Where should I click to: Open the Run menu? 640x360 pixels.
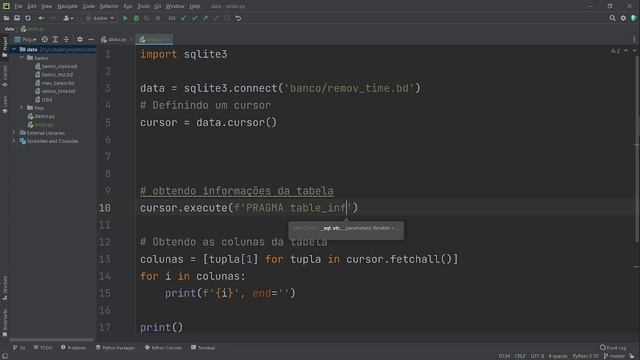click(x=128, y=6)
